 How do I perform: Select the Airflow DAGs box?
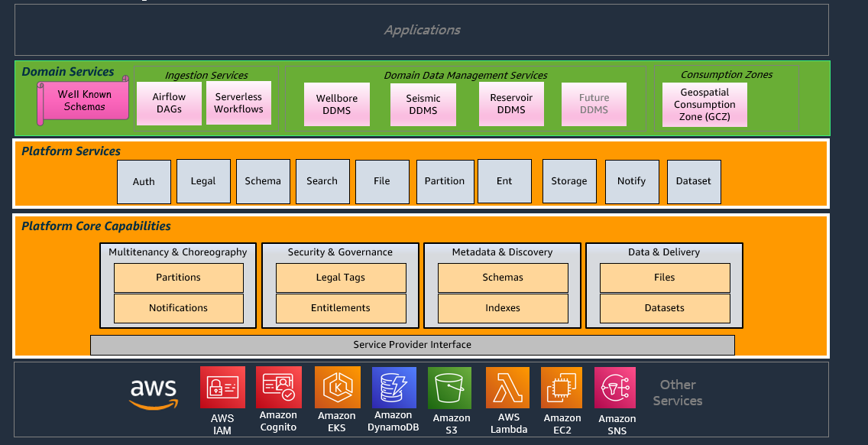pos(169,103)
